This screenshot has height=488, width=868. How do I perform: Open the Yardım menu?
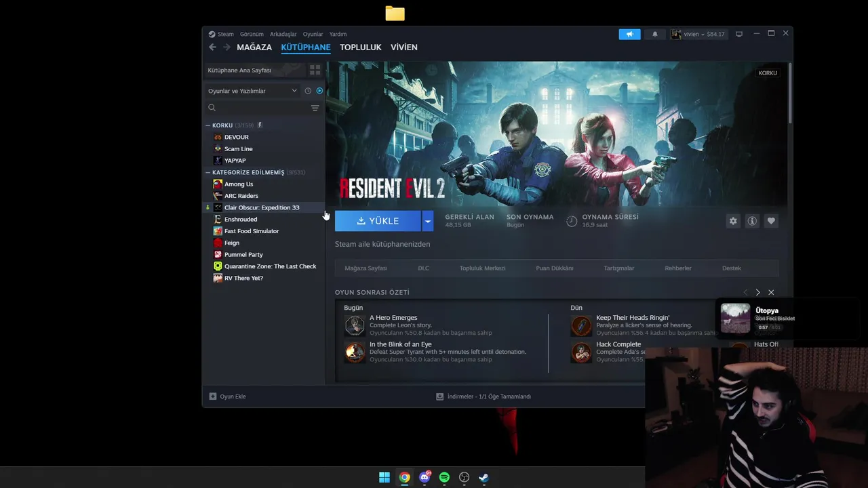point(338,34)
